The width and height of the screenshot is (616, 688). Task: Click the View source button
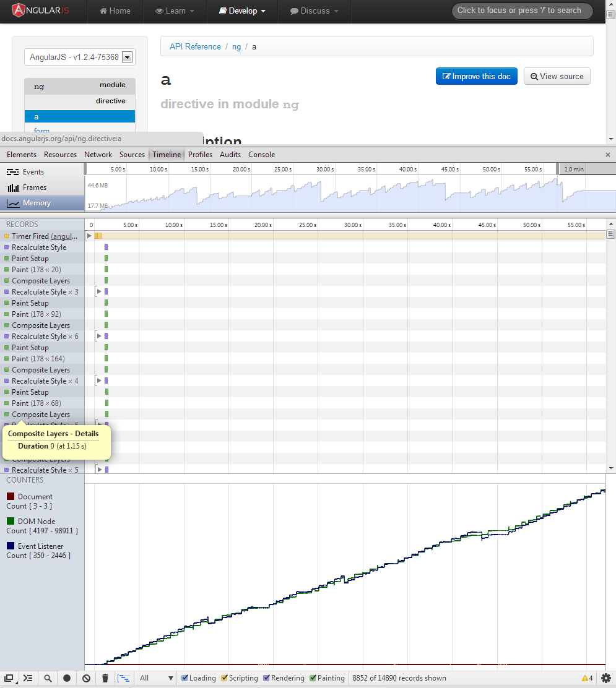point(557,76)
